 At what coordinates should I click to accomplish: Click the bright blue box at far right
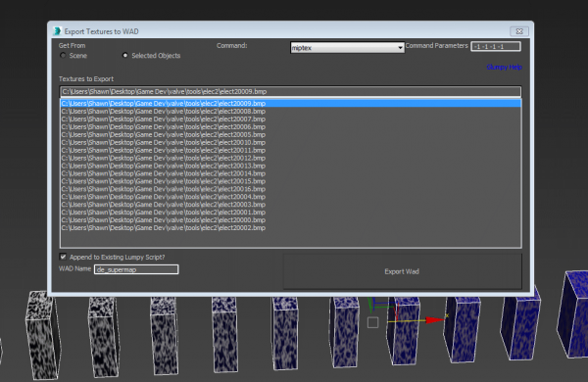[x=573, y=314]
